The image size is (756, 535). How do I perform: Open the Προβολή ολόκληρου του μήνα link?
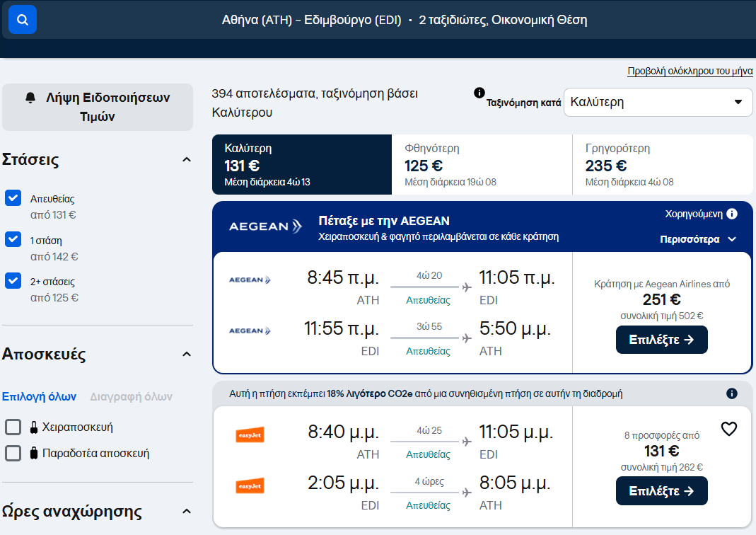pos(690,71)
